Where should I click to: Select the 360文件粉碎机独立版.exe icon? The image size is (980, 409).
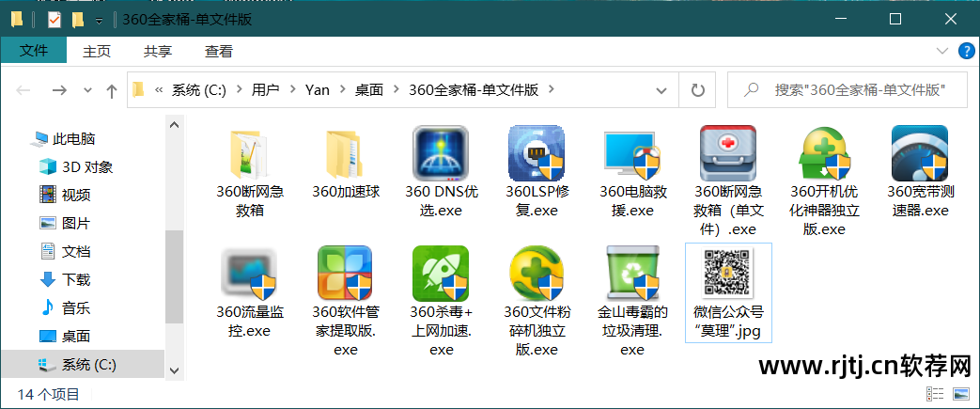(537, 274)
